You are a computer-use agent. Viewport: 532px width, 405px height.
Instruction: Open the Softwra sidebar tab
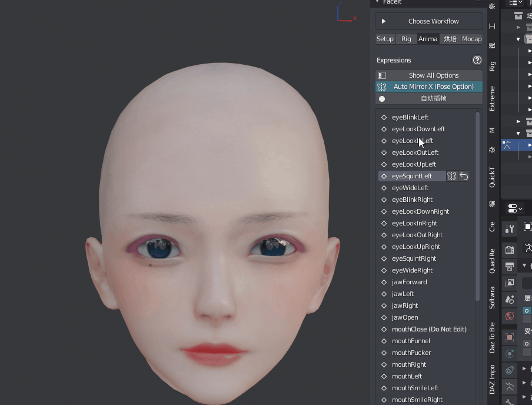coord(492,297)
